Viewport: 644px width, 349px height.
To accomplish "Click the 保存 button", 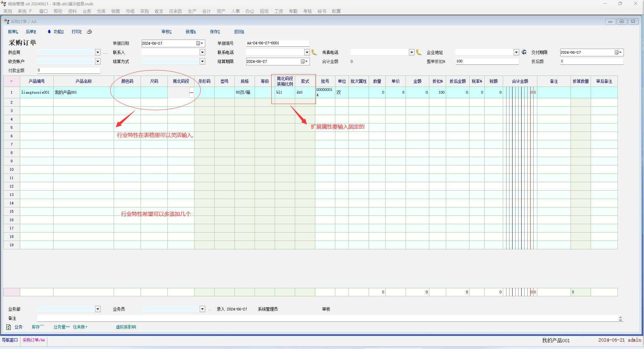I will (215, 32).
